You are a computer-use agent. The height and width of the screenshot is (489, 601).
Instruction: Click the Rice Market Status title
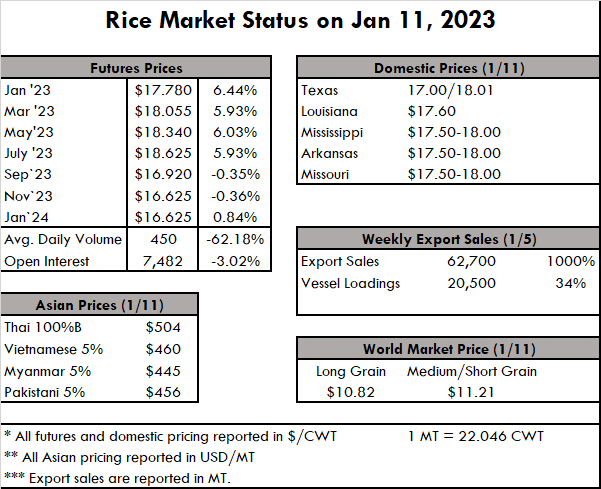tap(300, 20)
